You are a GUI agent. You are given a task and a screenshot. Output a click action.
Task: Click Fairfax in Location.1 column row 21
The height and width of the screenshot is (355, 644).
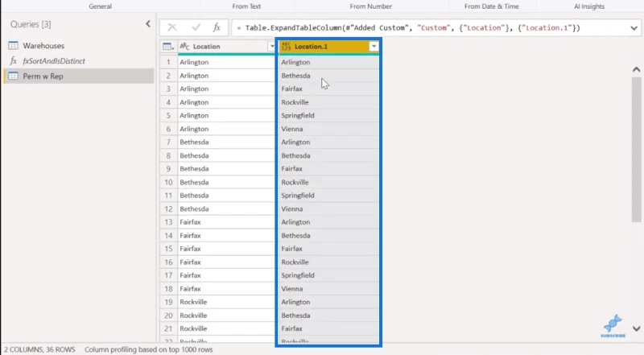point(291,328)
